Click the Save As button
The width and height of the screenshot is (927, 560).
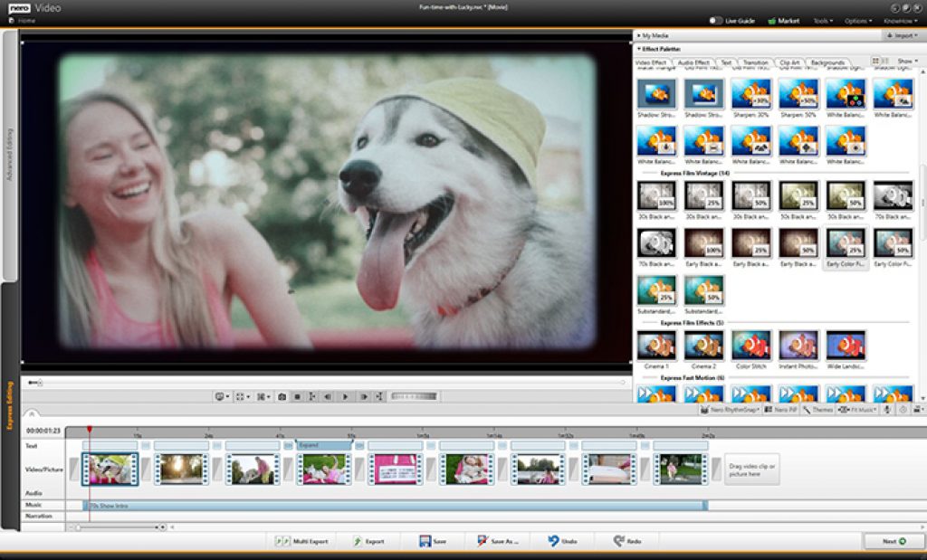click(x=498, y=538)
